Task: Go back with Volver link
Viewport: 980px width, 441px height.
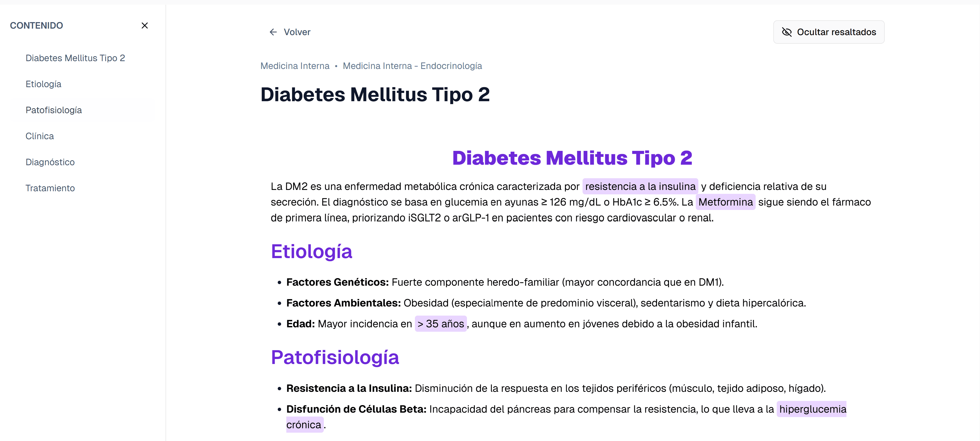Action: 297,32
